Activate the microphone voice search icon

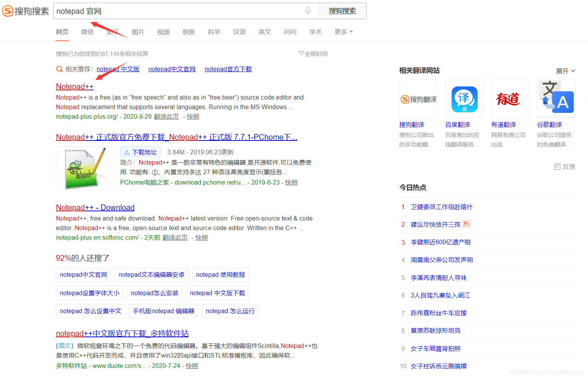[308, 11]
